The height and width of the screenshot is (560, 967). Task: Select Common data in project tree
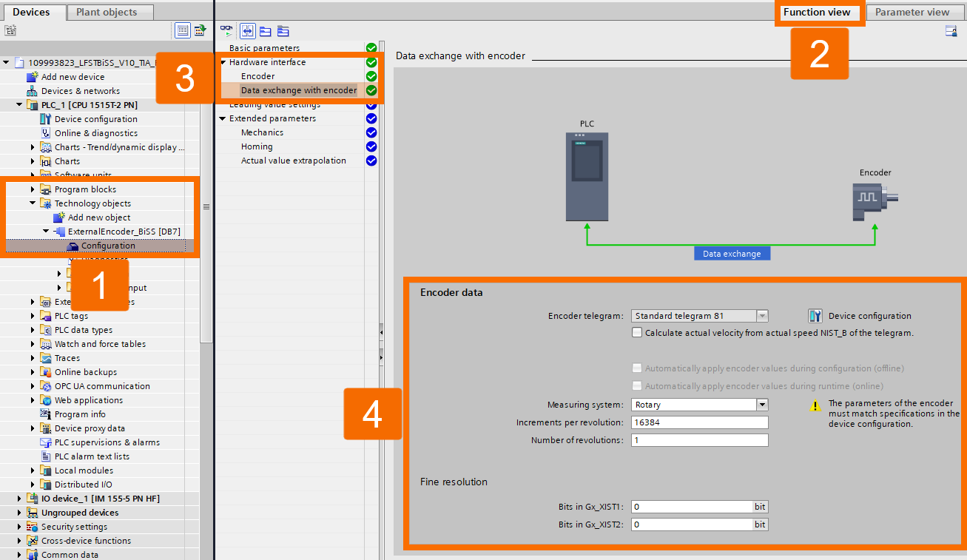pos(70,555)
